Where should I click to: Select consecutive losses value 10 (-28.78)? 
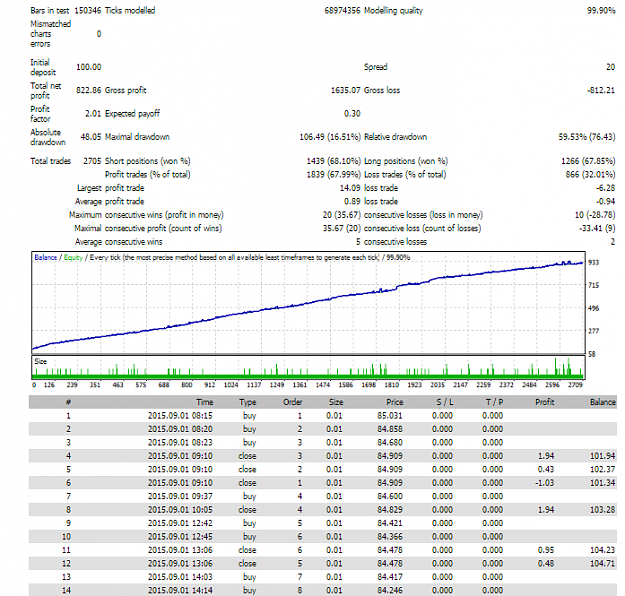pyautogui.click(x=595, y=215)
